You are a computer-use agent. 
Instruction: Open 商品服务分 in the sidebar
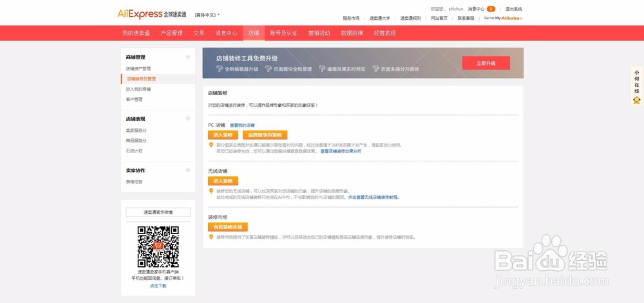pyautogui.click(x=136, y=141)
